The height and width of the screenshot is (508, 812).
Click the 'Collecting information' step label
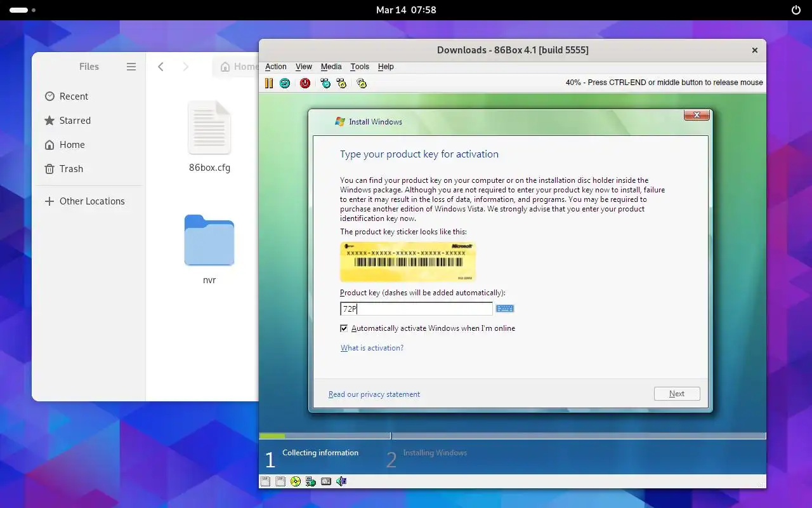[x=320, y=453]
